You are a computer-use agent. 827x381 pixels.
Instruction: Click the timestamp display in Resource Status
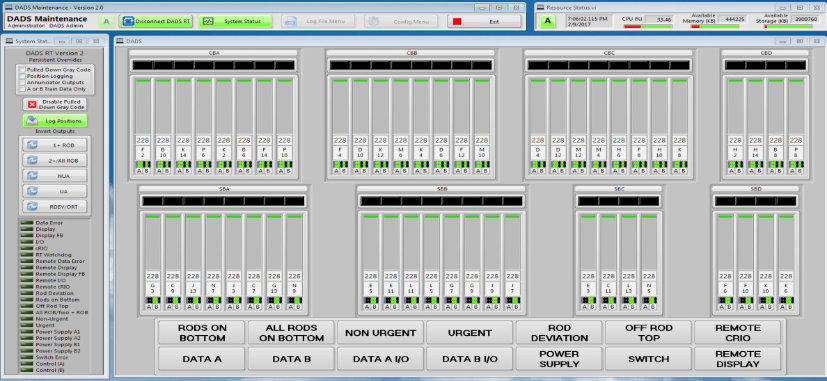(x=589, y=21)
